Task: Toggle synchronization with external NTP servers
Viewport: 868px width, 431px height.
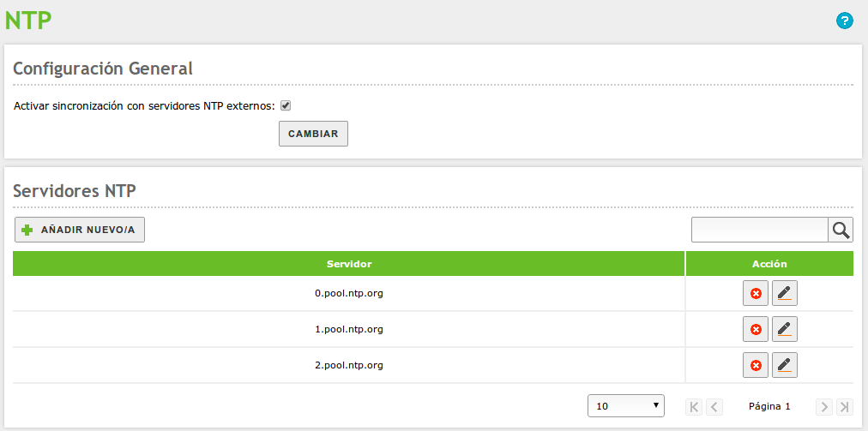Action: tap(286, 105)
